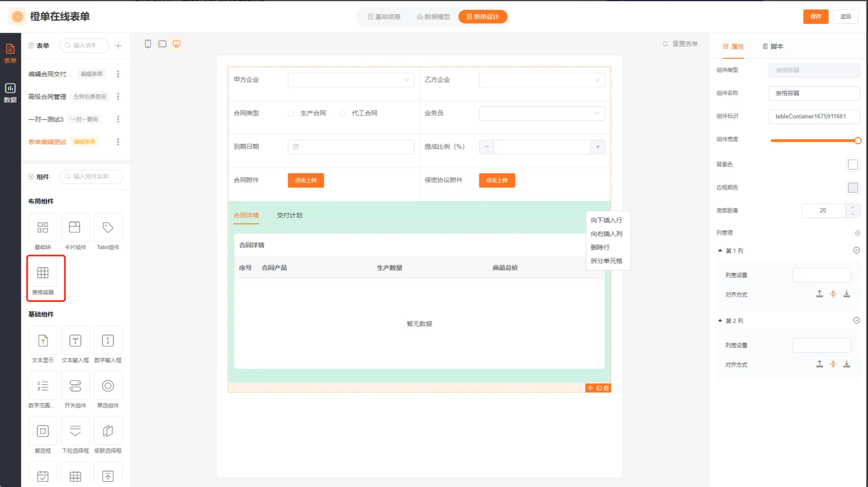This screenshot has height=487, width=868.
Task: Click the 组件名称 input field
Action: point(814,93)
